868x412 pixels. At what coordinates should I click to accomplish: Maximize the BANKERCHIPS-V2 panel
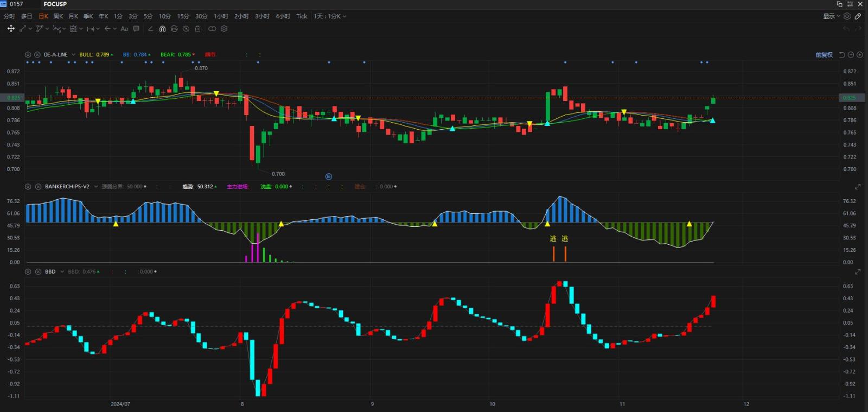(x=858, y=187)
